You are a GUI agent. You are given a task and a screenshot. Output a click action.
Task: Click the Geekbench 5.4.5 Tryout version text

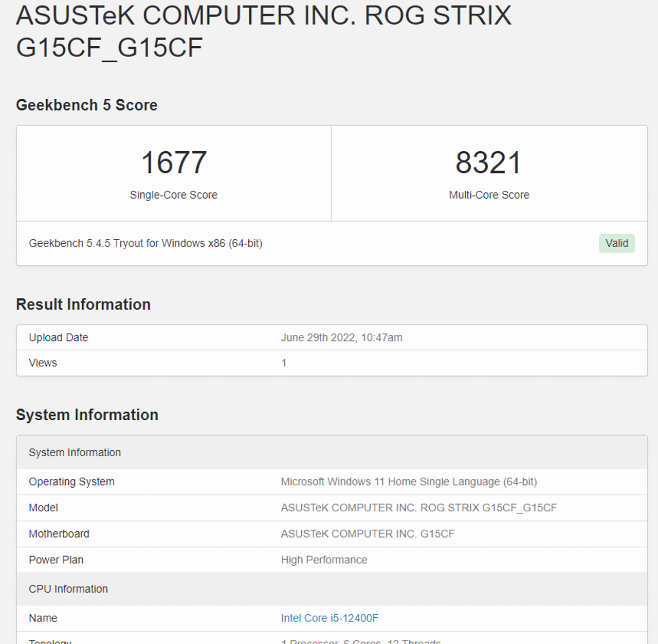pos(145,243)
